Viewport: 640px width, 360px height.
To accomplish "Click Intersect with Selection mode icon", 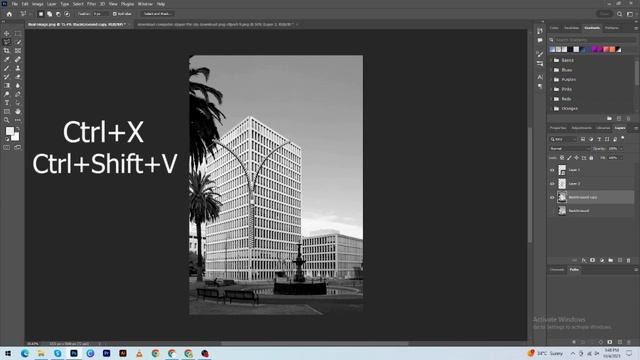I will click(67, 14).
